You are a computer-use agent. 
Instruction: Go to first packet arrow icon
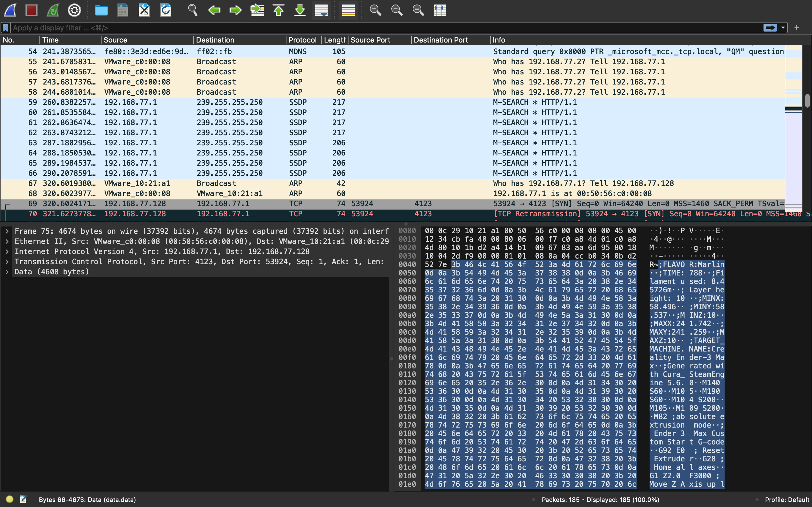pyautogui.click(x=279, y=10)
